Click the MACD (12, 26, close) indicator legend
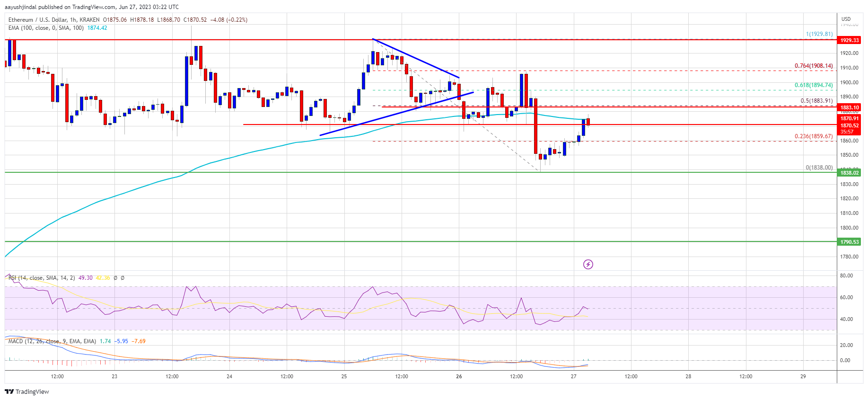The height and width of the screenshot is (400, 868). [x=52, y=341]
